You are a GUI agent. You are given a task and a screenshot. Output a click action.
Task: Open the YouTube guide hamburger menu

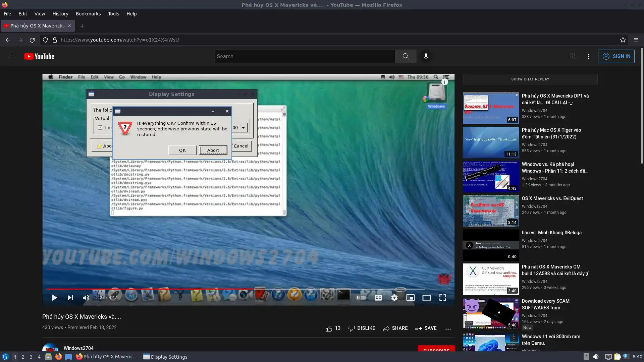coord(12,56)
